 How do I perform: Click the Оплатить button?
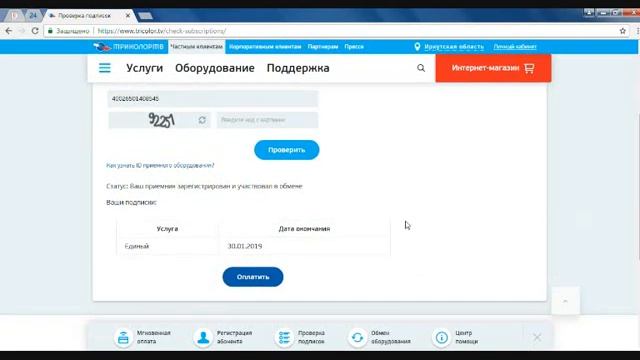[253, 277]
